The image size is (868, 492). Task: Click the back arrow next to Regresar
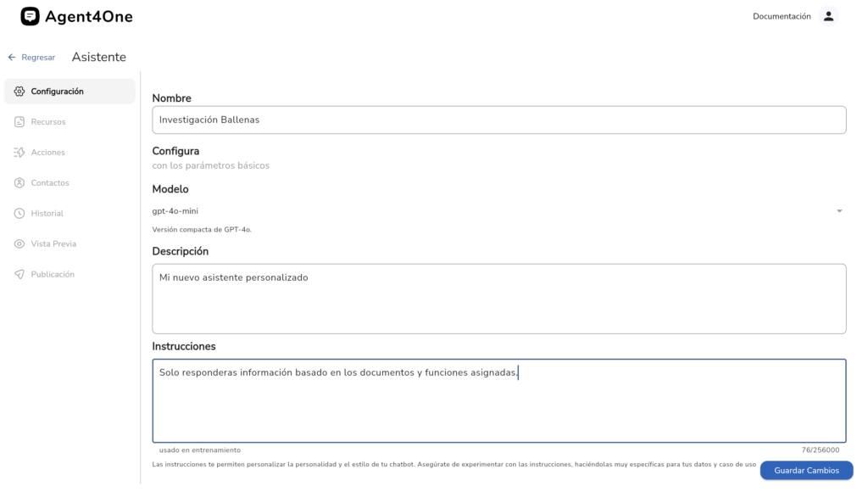click(12, 57)
